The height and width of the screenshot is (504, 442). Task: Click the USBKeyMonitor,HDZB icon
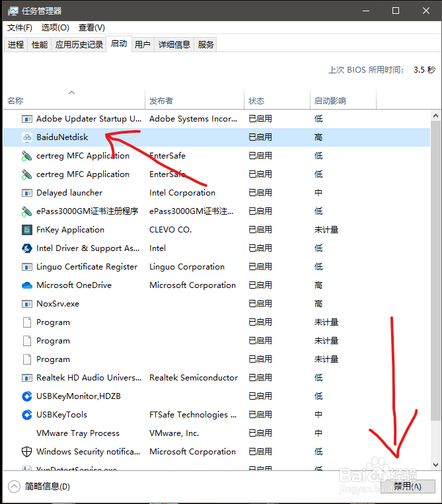tap(27, 396)
